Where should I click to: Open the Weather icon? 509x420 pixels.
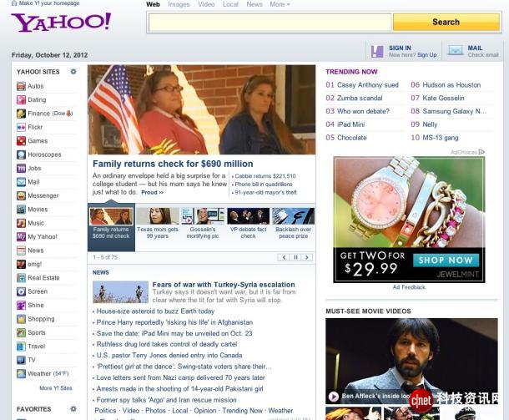coord(21,374)
